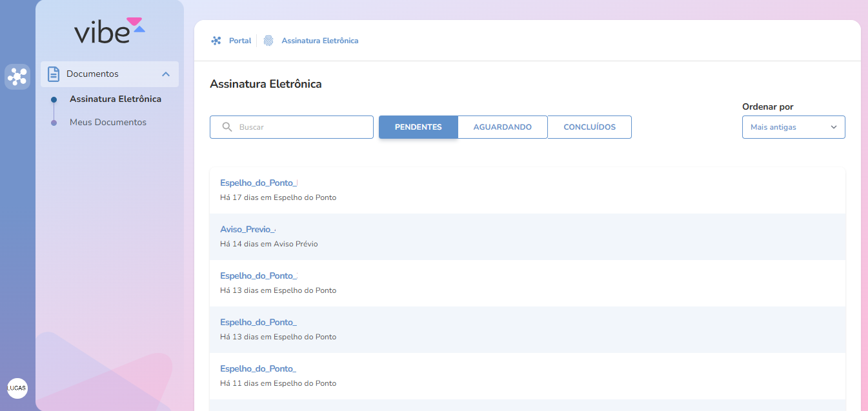Click the Documentos document icon
Screen dimensions: 868x411
click(54, 74)
